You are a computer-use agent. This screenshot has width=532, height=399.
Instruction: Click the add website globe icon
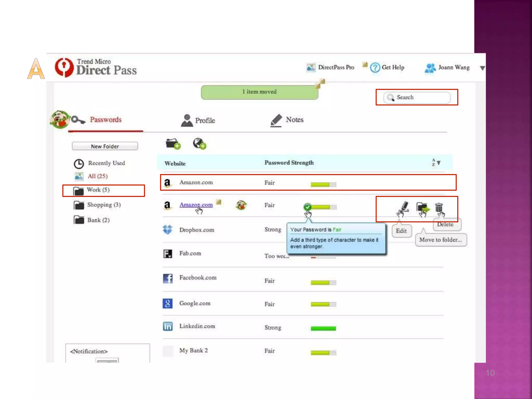pyautogui.click(x=199, y=143)
